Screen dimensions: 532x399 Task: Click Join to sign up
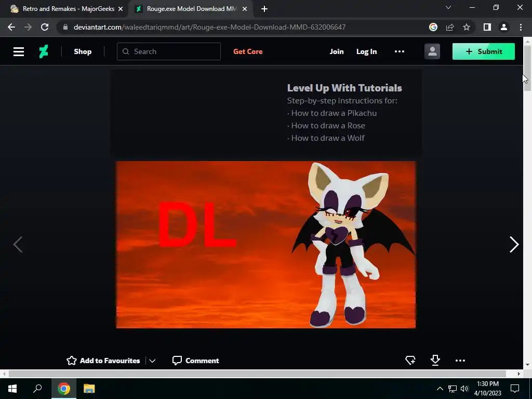point(337,51)
